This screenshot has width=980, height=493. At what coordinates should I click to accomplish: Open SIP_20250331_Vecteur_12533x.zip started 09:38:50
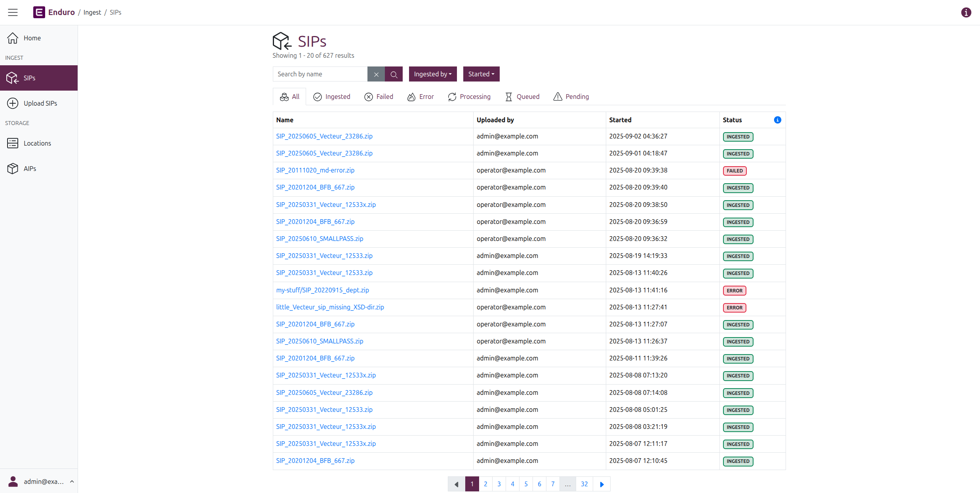pos(326,205)
